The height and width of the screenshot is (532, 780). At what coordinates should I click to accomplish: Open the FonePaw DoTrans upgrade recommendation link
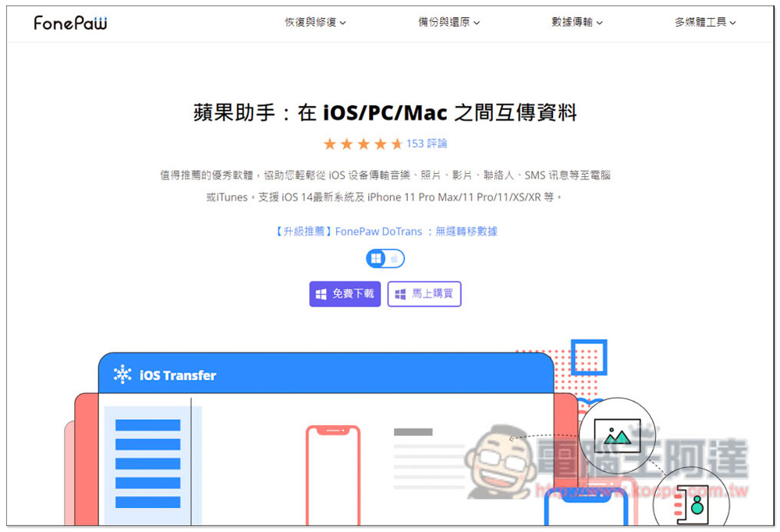coord(385,231)
